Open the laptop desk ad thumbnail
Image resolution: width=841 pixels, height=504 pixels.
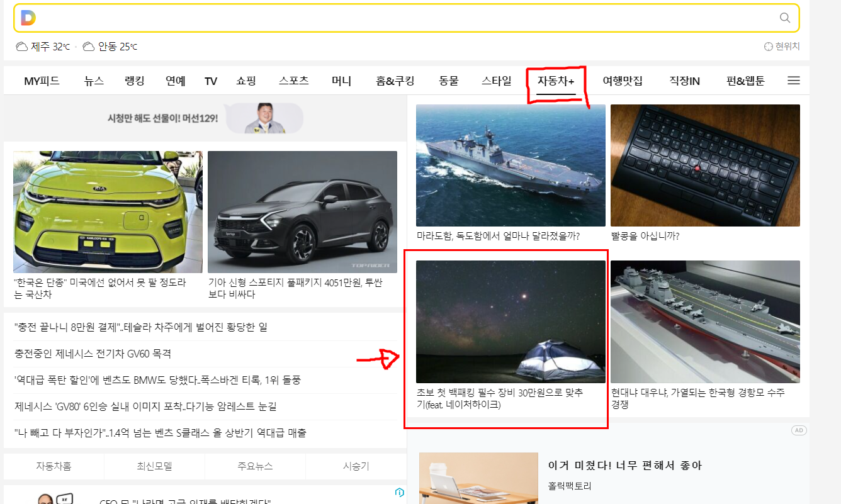coord(478,478)
